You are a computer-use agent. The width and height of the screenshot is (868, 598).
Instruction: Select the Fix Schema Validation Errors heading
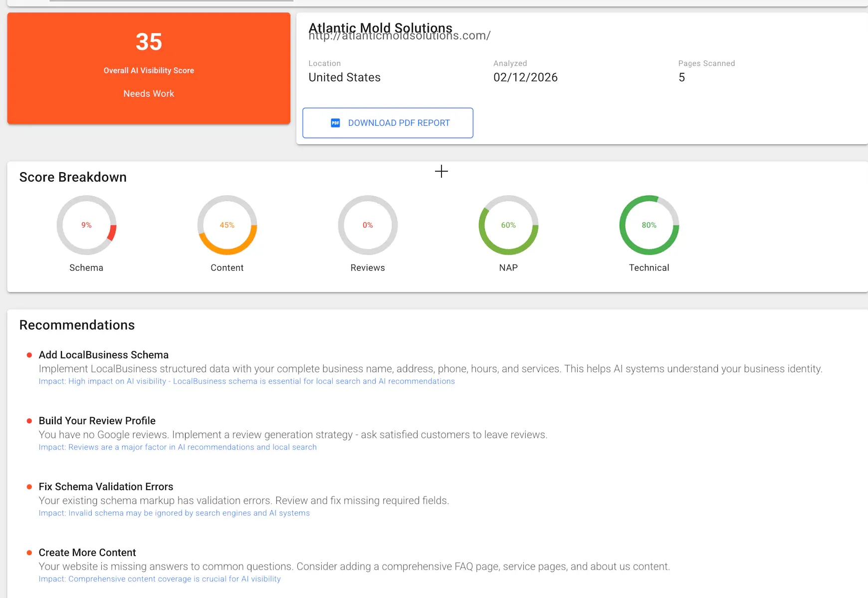[106, 487]
